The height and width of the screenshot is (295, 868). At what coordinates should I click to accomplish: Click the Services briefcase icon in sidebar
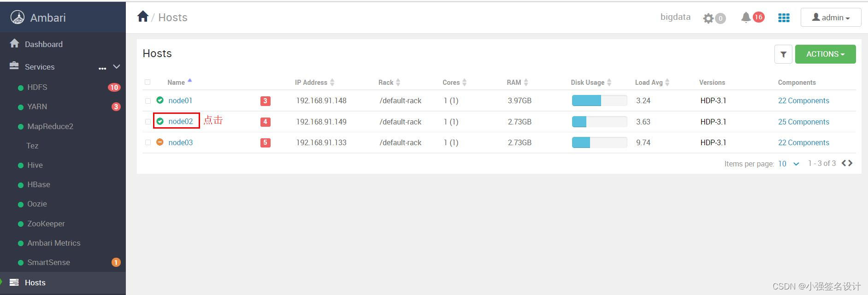coord(14,66)
